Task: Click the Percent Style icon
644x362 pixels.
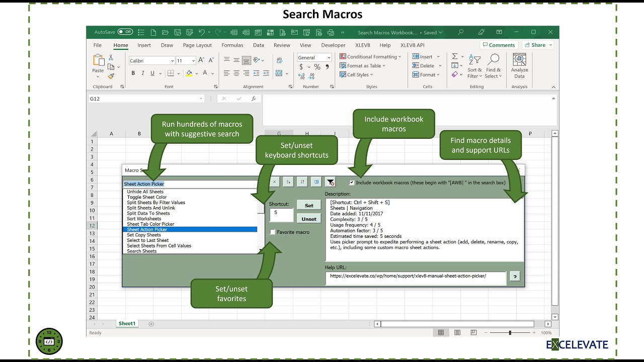Action: (x=317, y=67)
